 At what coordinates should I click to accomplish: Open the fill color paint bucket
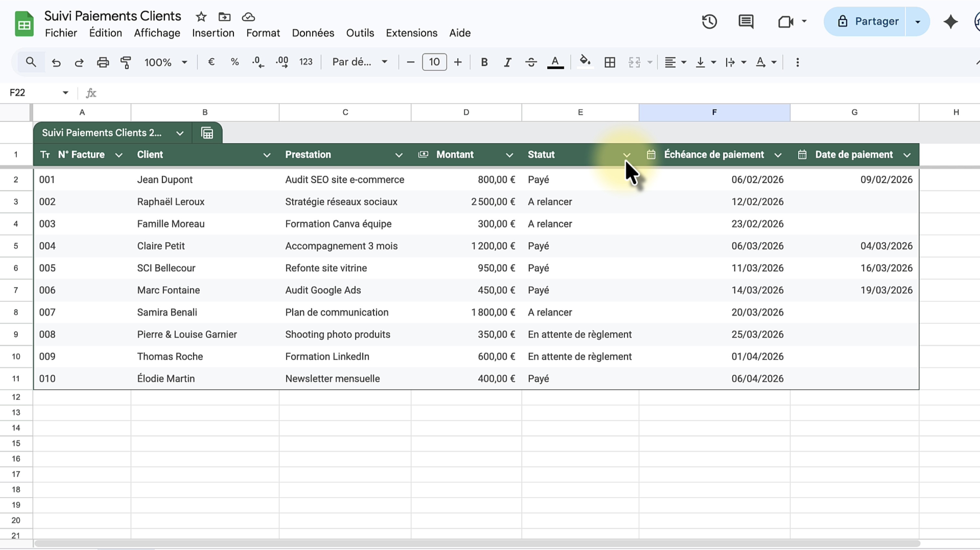point(585,62)
